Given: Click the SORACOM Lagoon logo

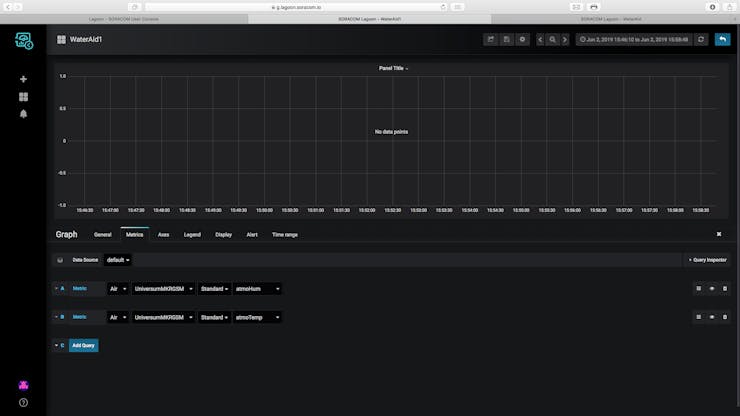Looking at the screenshot, I should click(x=24, y=41).
